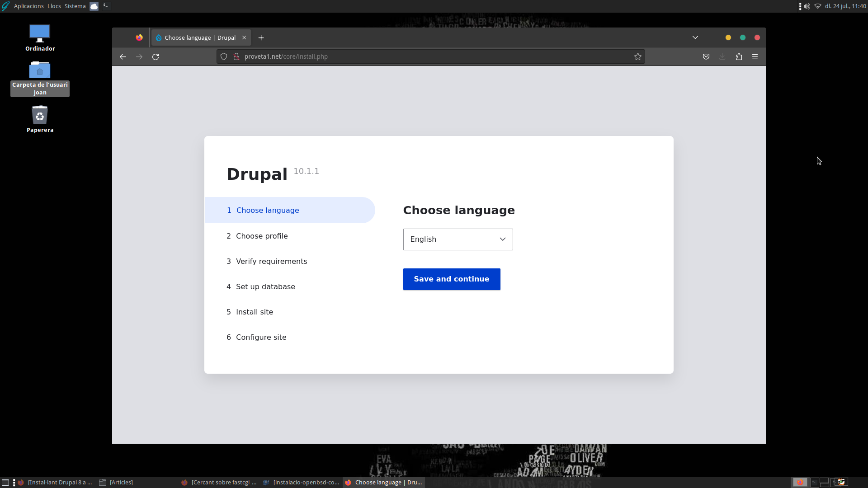Go back to the previous page
Viewport: 868px width, 488px height.
(123, 56)
